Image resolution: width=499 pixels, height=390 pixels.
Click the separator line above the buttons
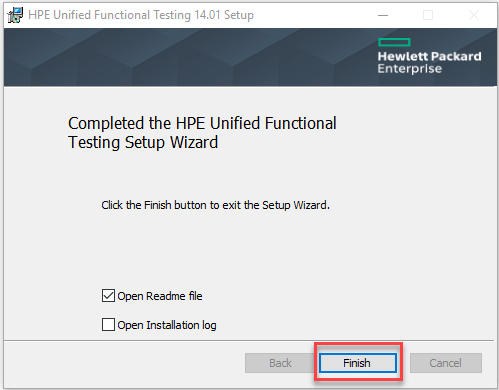point(249,341)
